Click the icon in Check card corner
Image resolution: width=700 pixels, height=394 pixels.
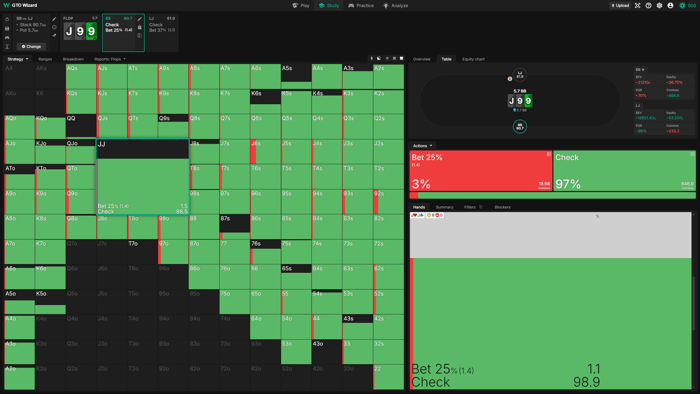coord(692,154)
